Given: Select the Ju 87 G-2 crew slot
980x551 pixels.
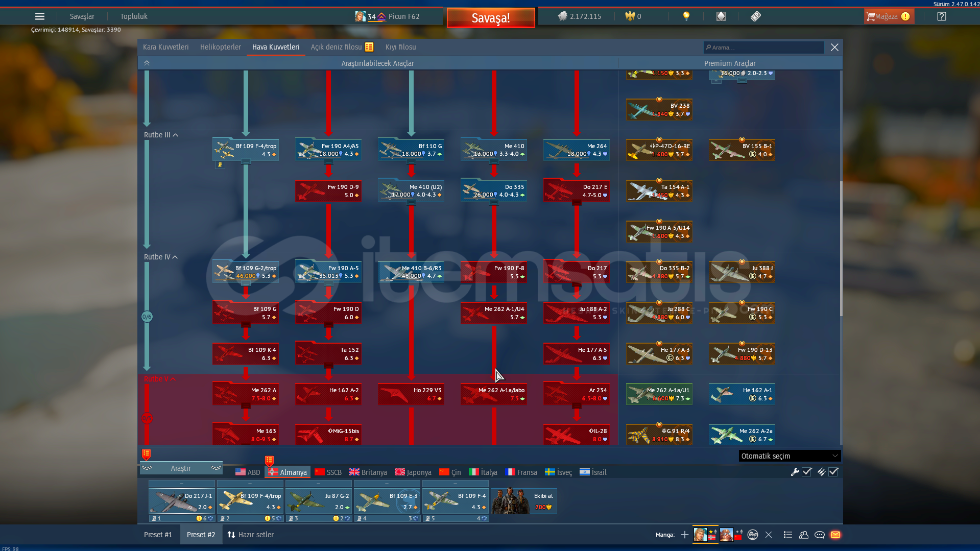Looking at the screenshot, I should pos(319,500).
